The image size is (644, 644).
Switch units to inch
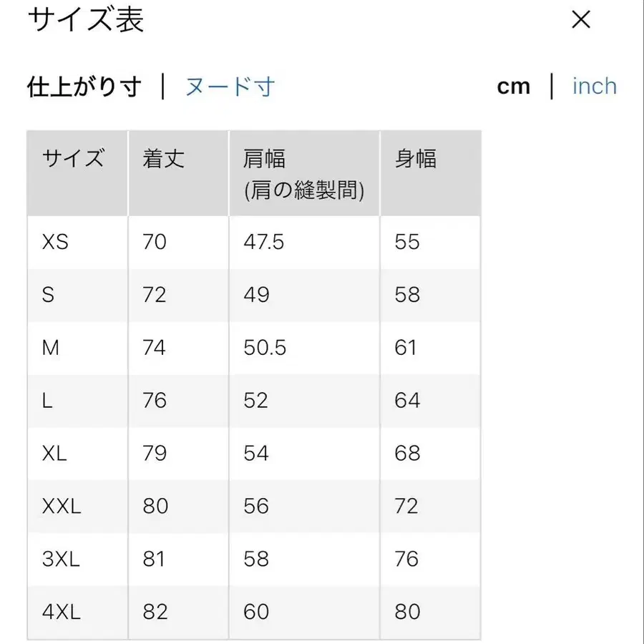pos(594,86)
